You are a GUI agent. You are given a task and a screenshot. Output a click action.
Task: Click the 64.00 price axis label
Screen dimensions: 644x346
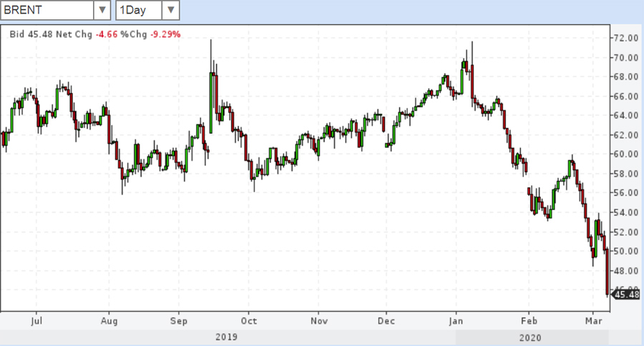pos(626,115)
